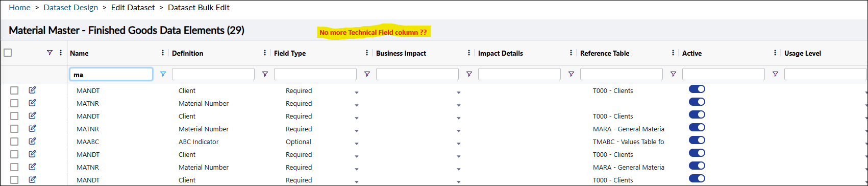Screen dimensions: 868x186
Task: Click the filter icon next to Business Impact filter box
Action: pyautogui.click(x=469, y=74)
